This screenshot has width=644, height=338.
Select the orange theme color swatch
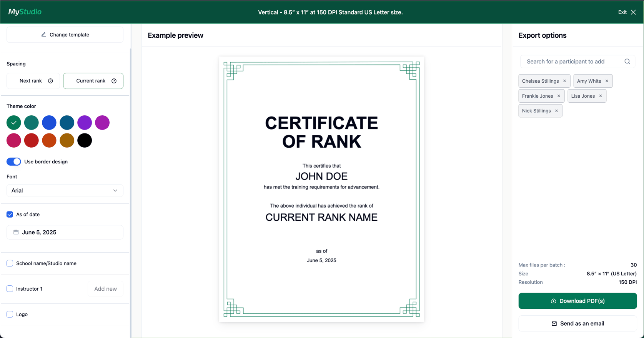click(49, 140)
